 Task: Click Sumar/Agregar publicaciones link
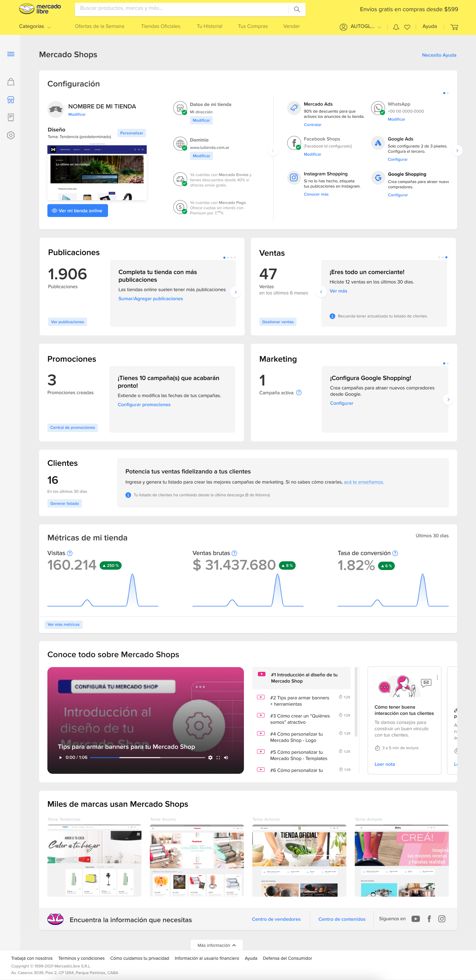[x=151, y=299]
